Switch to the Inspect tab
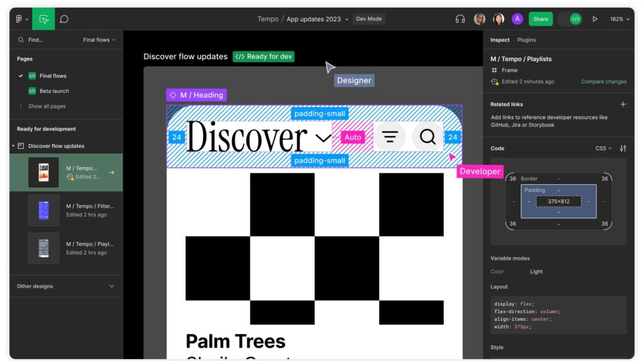The width and height of the screenshot is (644, 361). tap(500, 40)
